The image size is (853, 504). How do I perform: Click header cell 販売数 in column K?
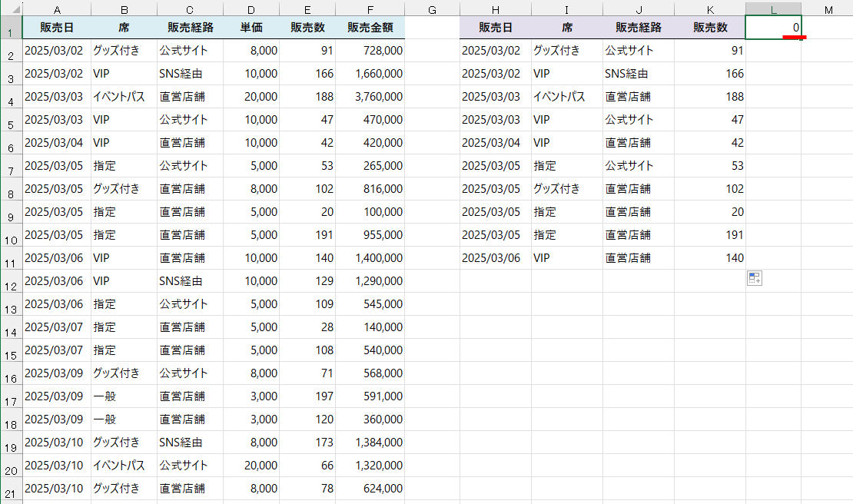coord(710,28)
